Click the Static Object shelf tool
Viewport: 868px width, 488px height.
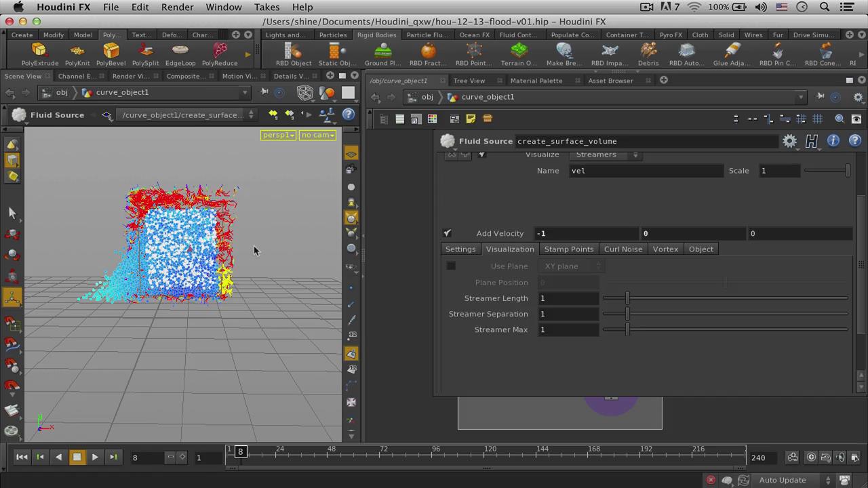[x=337, y=54]
